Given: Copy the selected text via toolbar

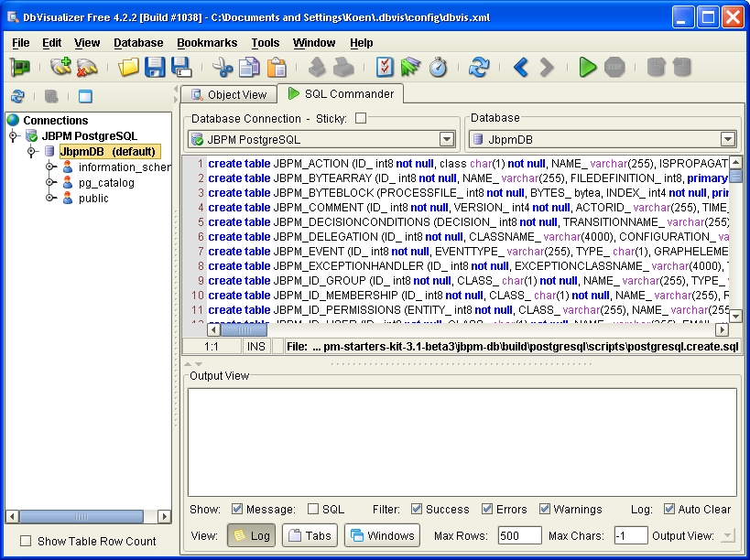Looking at the screenshot, I should coord(247,67).
